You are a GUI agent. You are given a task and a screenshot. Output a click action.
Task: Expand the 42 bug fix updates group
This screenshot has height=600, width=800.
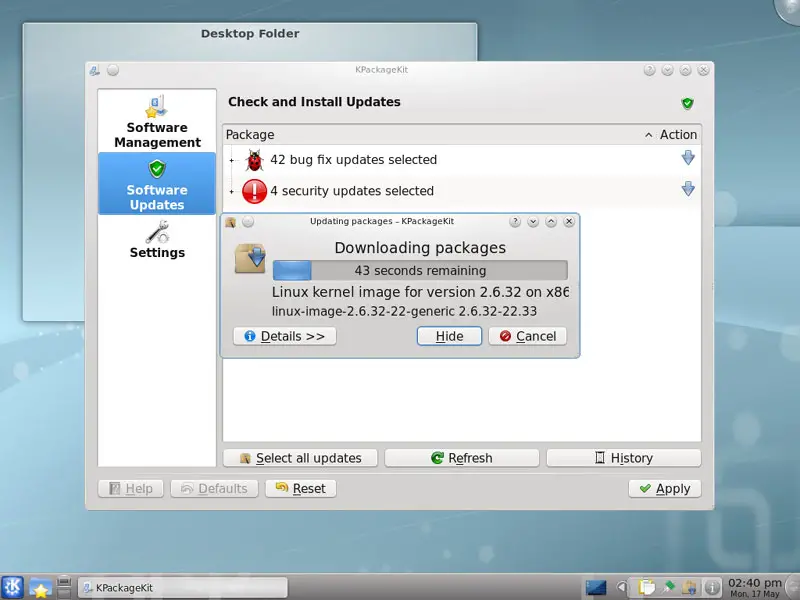click(232, 160)
